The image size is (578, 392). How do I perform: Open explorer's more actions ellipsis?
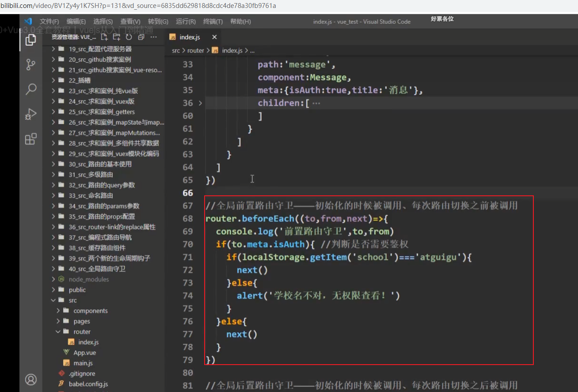tap(154, 37)
